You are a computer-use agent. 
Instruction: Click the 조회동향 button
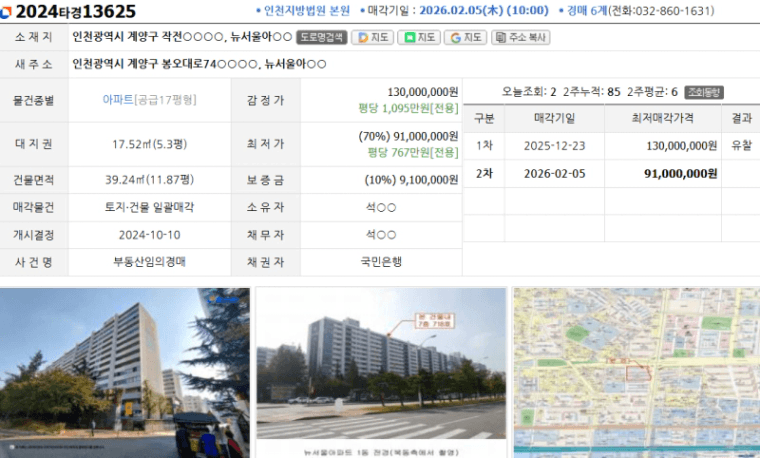(704, 92)
